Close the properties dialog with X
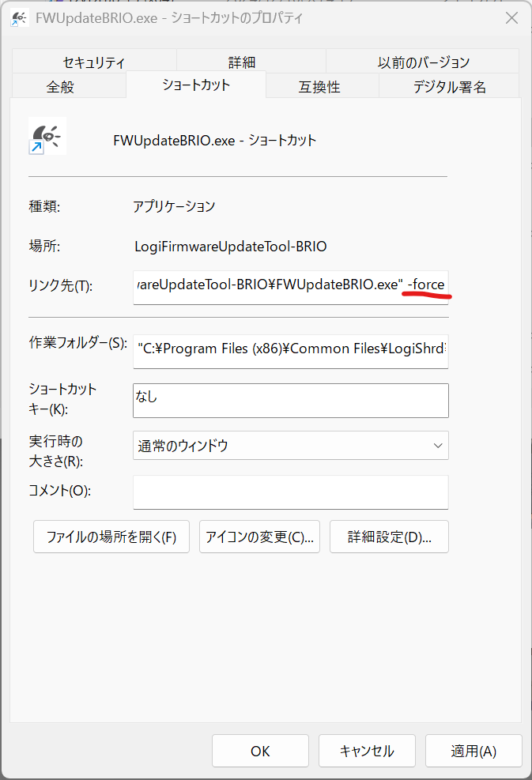The image size is (532, 780). coord(511,18)
